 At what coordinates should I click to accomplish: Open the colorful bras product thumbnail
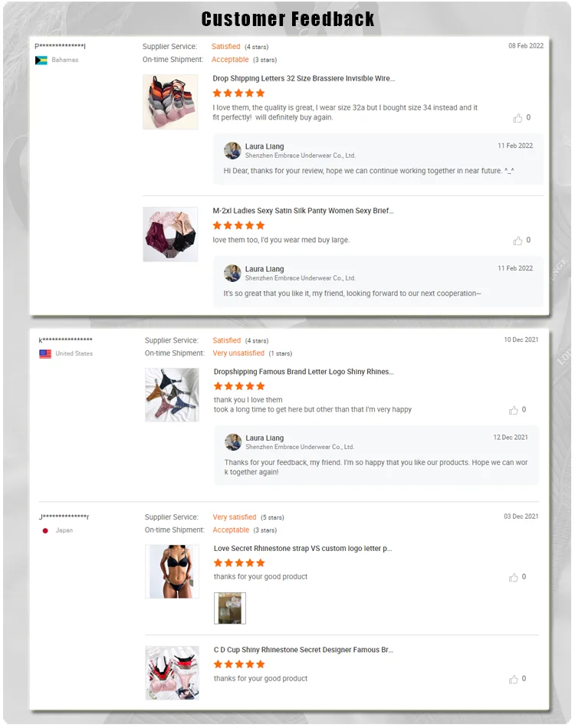170,102
